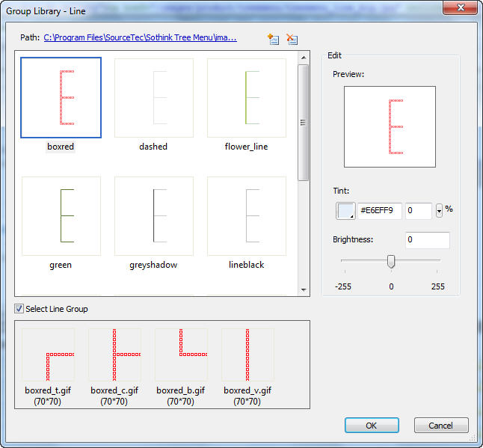Click the delete image from library icon

click(x=292, y=39)
